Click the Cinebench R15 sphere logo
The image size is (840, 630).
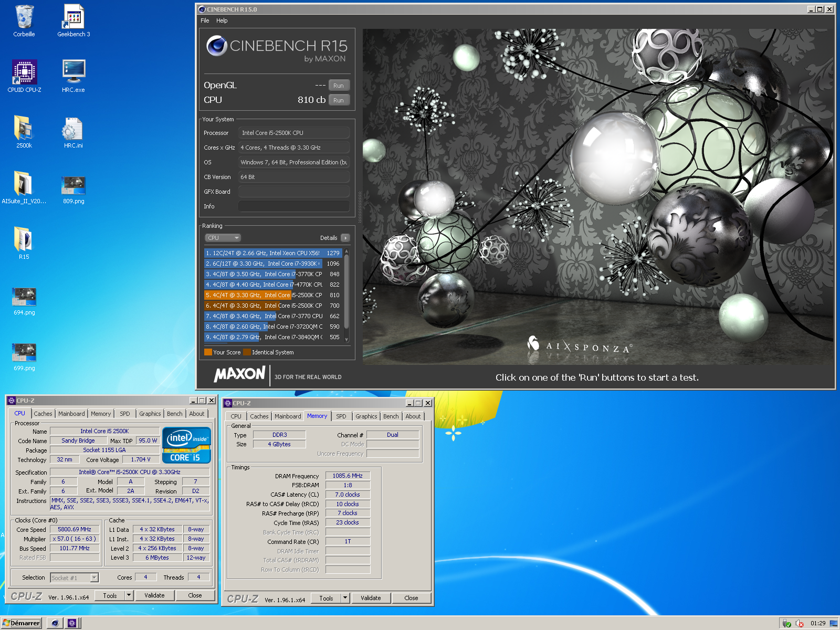pos(216,46)
